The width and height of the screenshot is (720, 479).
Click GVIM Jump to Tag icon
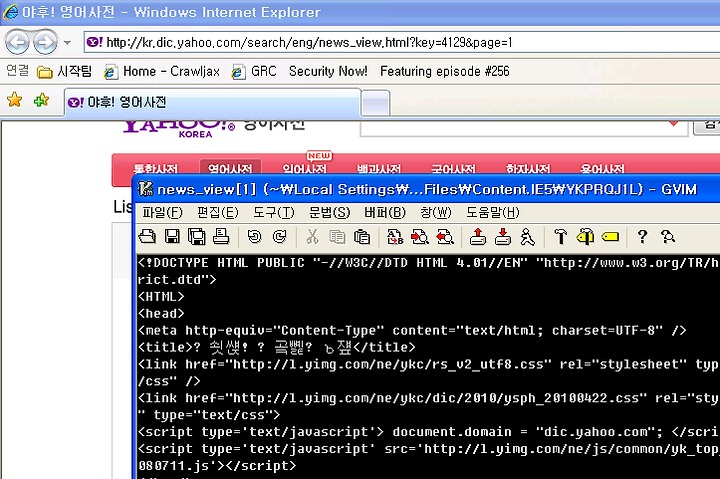[610, 237]
